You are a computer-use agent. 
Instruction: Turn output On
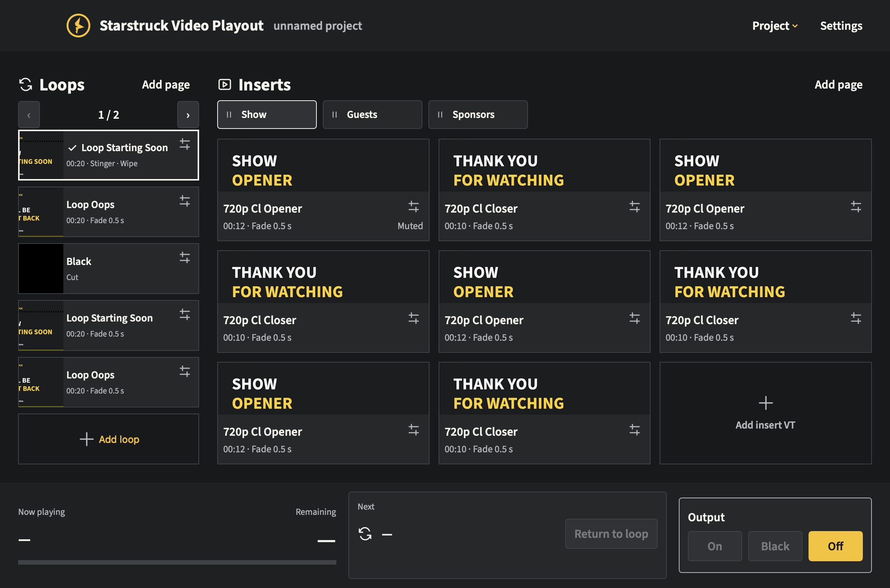click(715, 546)
